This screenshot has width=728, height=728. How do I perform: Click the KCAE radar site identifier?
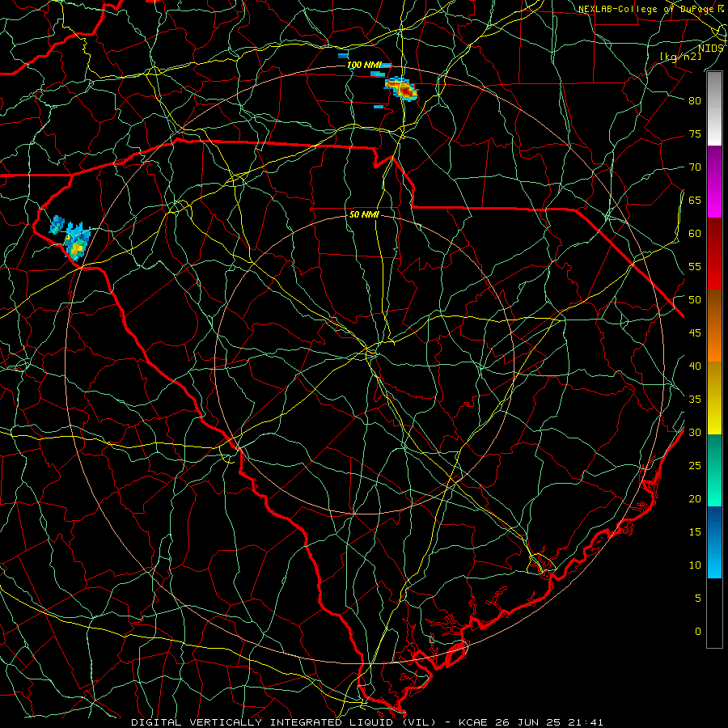[472, 722]
